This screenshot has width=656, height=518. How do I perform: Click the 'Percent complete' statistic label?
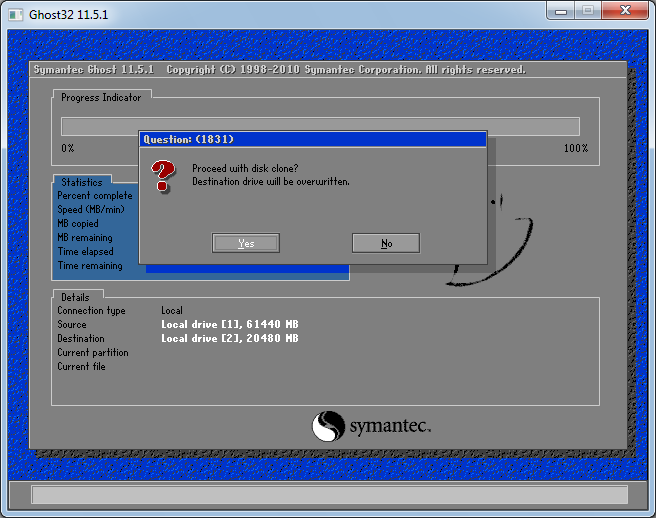[95, 196]
